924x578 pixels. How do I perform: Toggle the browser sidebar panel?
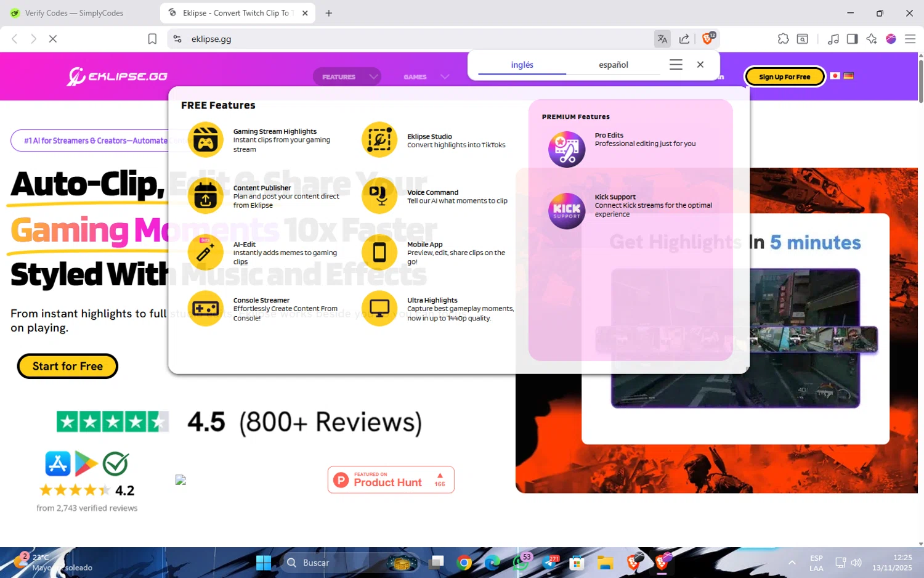point(852,39)
